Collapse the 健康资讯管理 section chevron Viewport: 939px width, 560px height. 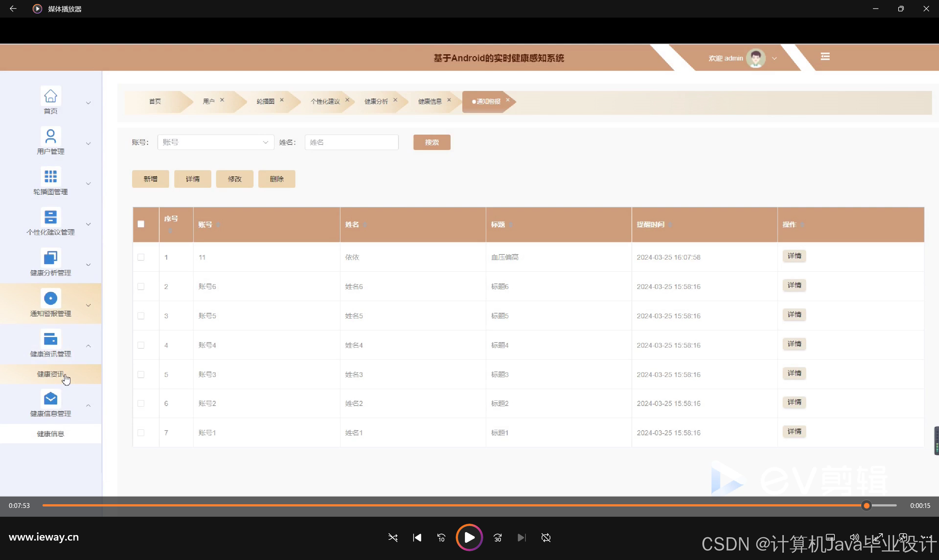[88, 346]
